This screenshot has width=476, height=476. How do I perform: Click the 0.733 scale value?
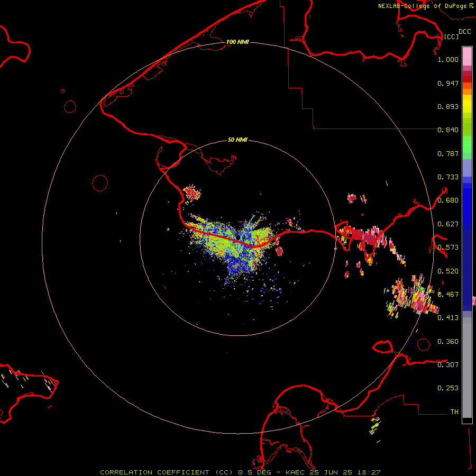click(448, 177)
